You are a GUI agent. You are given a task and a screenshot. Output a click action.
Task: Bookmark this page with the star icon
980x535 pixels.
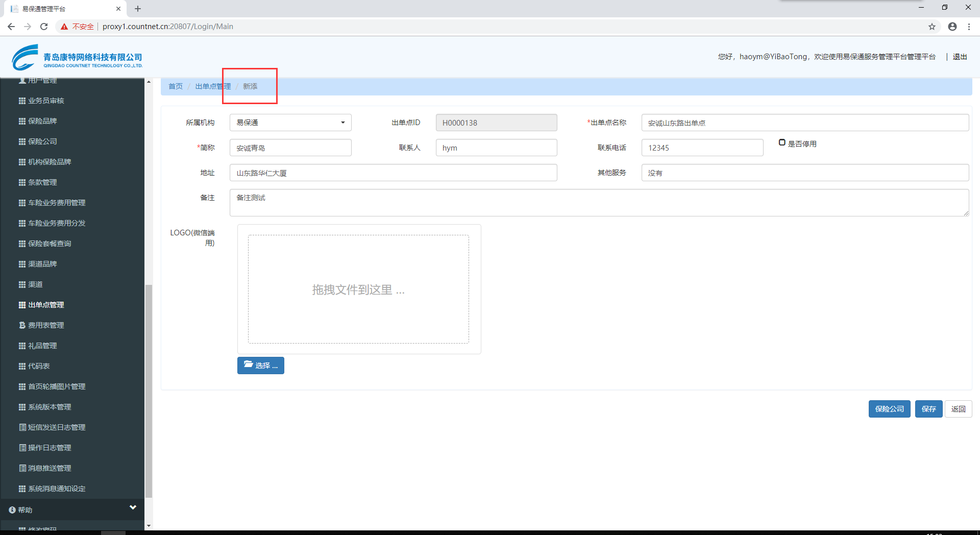click(932, 27)
